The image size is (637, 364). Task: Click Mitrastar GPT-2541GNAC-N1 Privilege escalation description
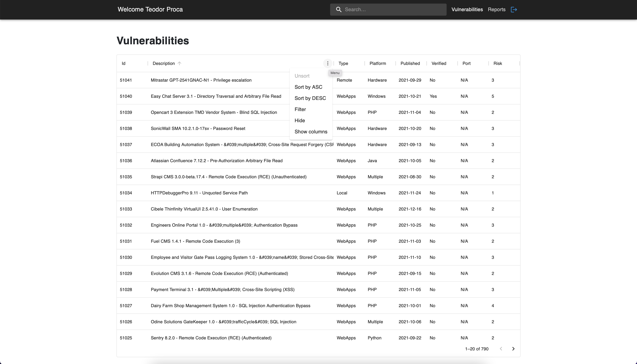(201, 80)
